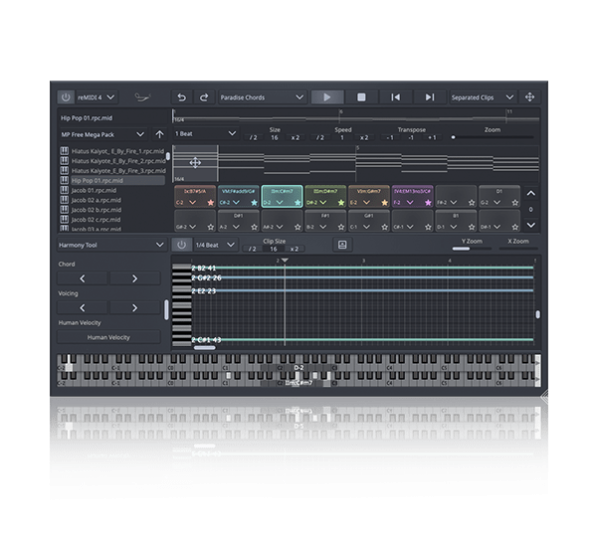Toggle the favorite star on the selected D-2 pad
Image resolution: width=597 pixels, height=540 pixels.
click(x=297, y=203)
